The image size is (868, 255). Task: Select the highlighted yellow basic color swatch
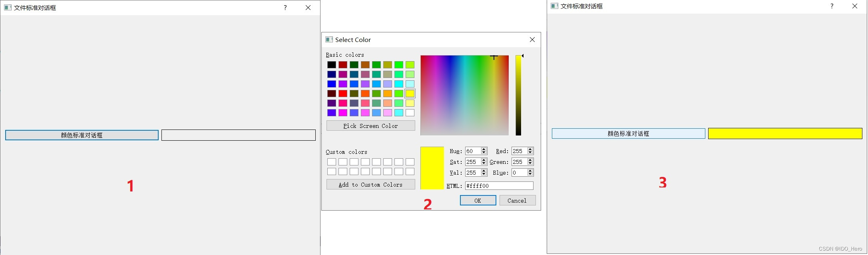[410, 94]
